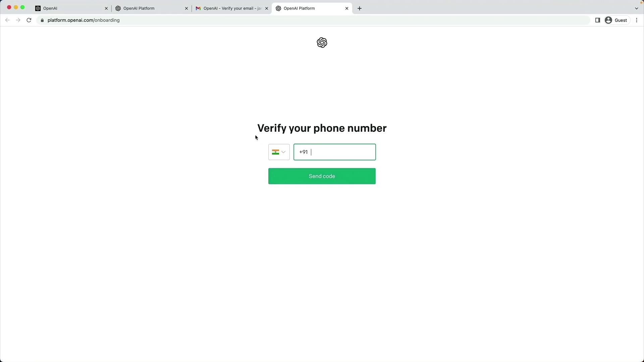This screenshot has width=644, height=362.
Task: Reload the current page
Action: tap(29, 20)
